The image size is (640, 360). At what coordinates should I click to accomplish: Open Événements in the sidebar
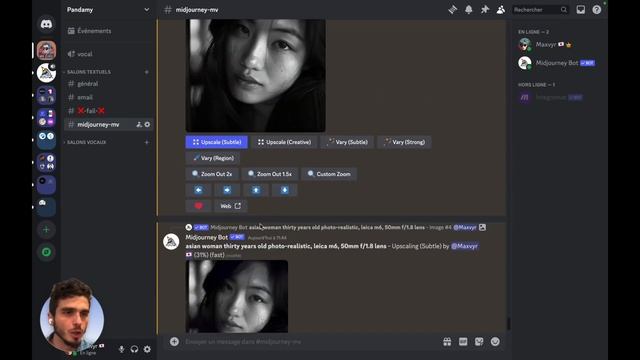tap(108, 31)
